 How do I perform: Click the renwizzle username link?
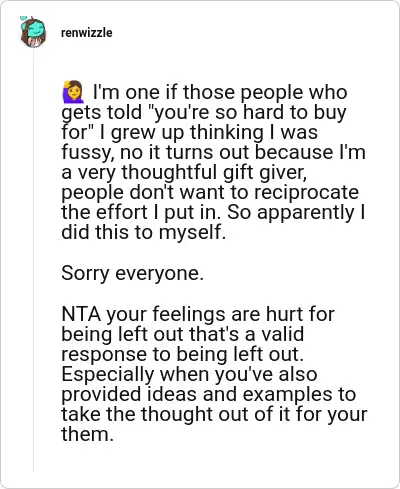pos(86,33)
